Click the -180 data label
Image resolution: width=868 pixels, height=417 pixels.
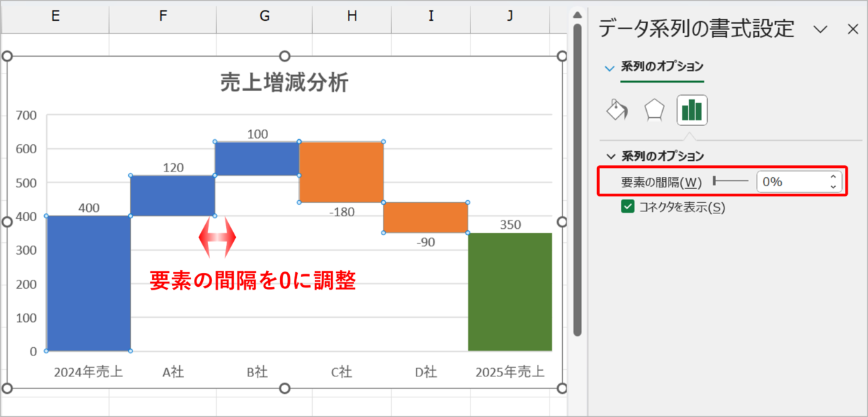tap(342, 212)
